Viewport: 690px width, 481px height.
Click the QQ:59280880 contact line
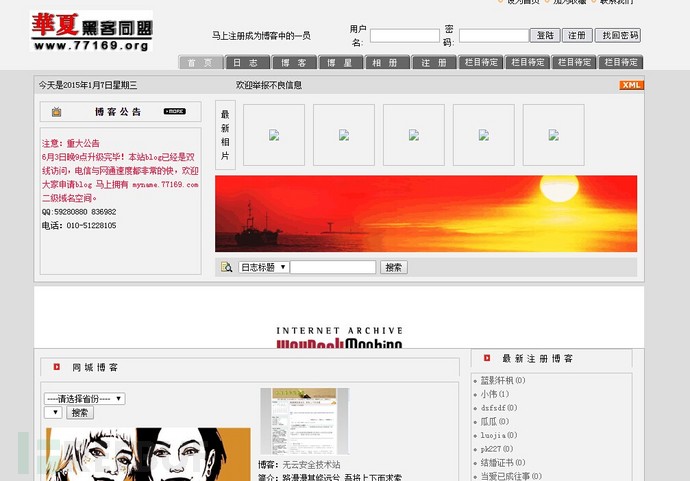[x=79, y=212]
